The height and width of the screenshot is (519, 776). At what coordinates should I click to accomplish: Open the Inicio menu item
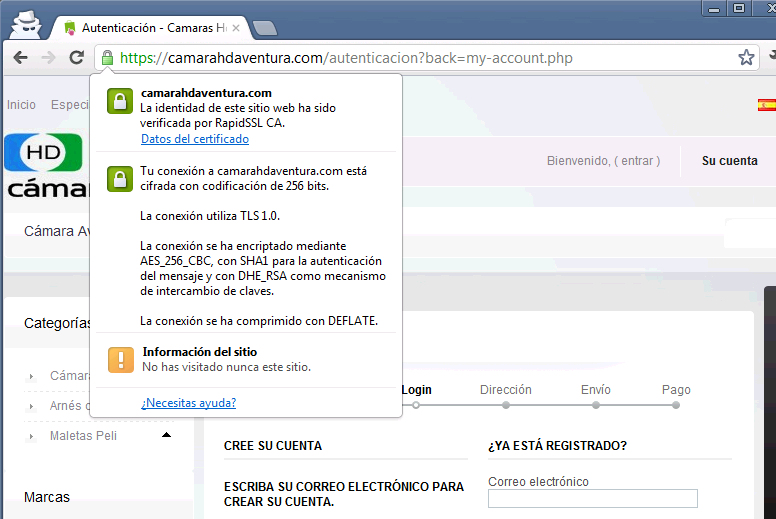(x=21, y=105)
